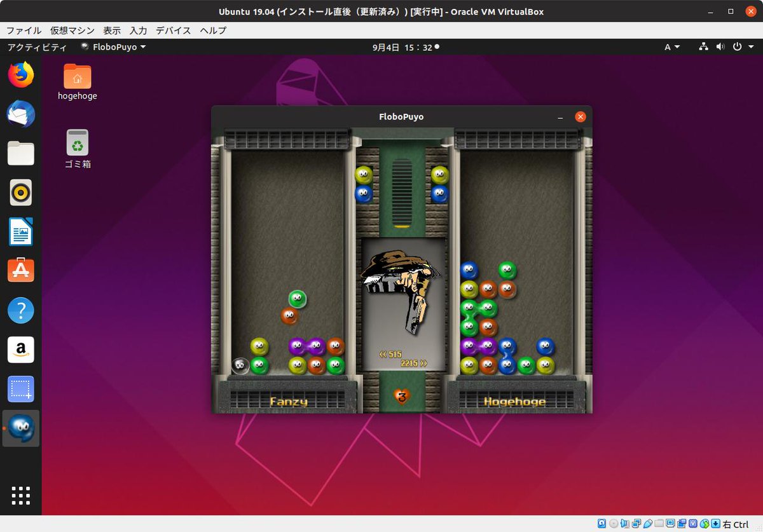Screen dimensions: 763x532
Task: Open the ファイル menu in VirtualBox
Action: click(x=24, y=31)
